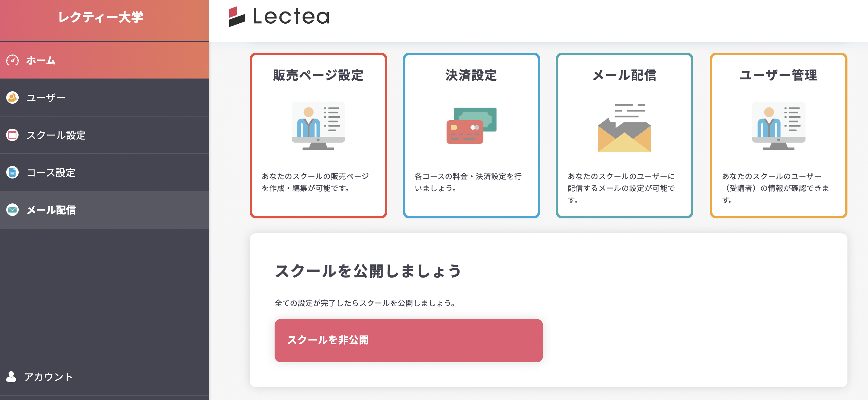Click the Mail Delivery envelope icon in sidebar
Viewport: 868px width, 400px height.
(12, 210)
